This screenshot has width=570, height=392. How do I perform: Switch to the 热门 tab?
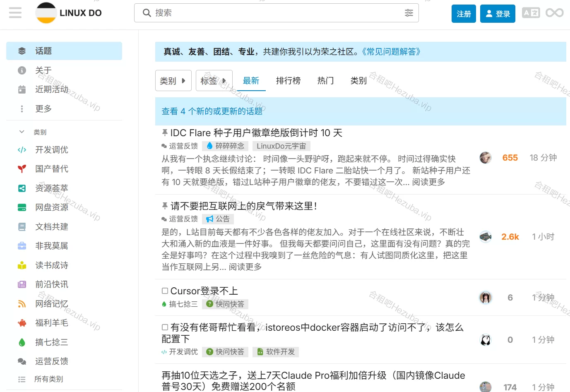pyautogui.click(x=325, y=81)
